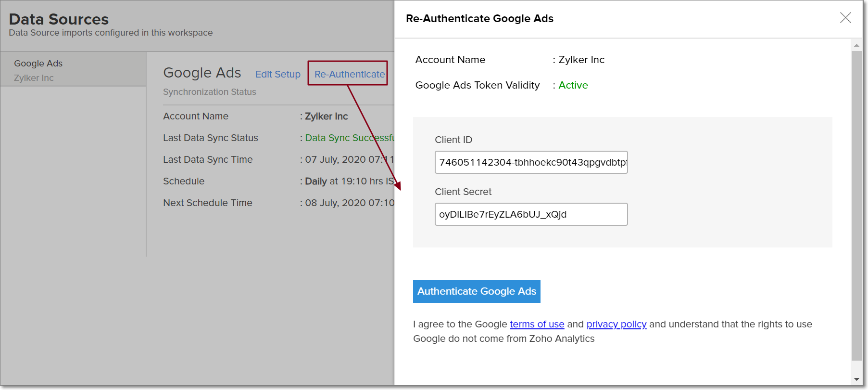Click the Google Ads Token Validity label
The width and height of the screenshot is (868, 390).
(477, 85)
